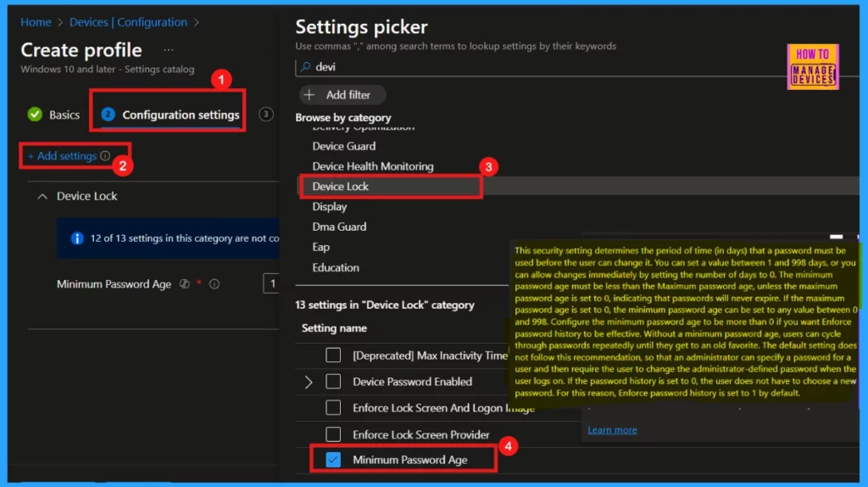868x487 pixels.
Task: Focus the Minimum Password Age value field
Action: [271, 283]
